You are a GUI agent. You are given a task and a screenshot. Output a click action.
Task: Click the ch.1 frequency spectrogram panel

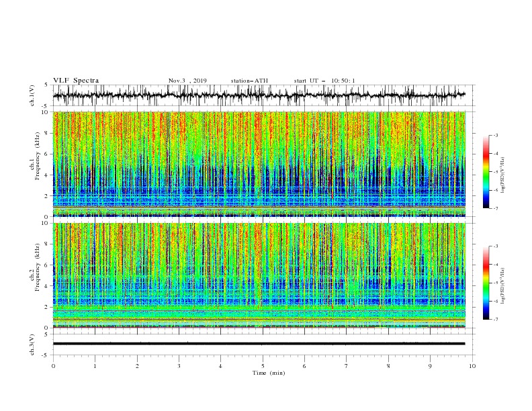point(259,164)
